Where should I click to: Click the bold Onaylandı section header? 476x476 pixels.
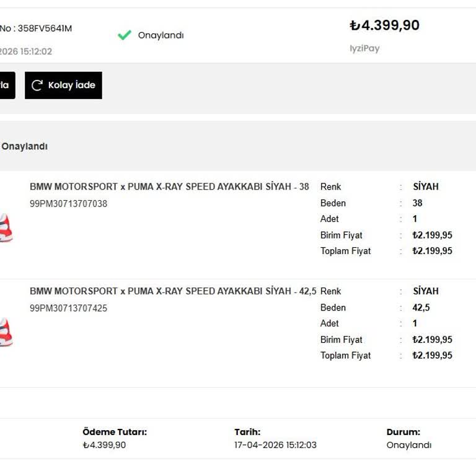25,146
